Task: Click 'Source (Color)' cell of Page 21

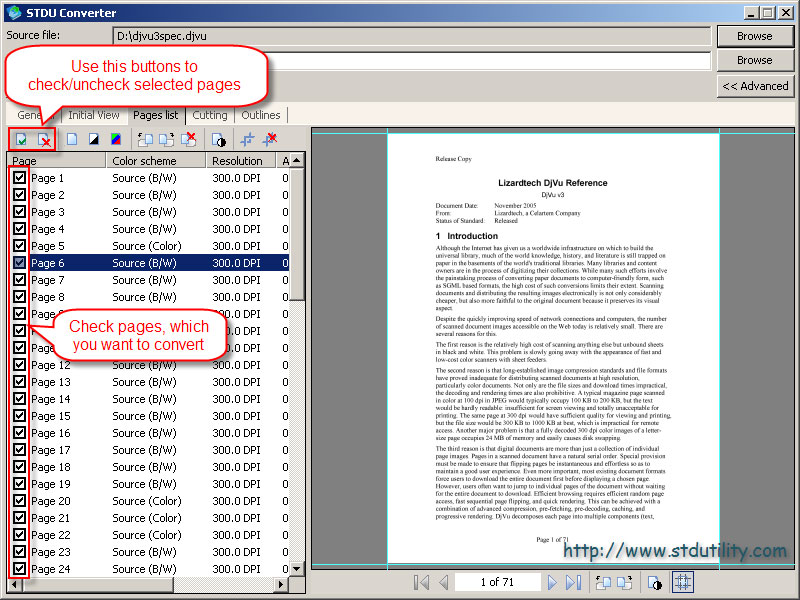Action: tap(147, 518)
